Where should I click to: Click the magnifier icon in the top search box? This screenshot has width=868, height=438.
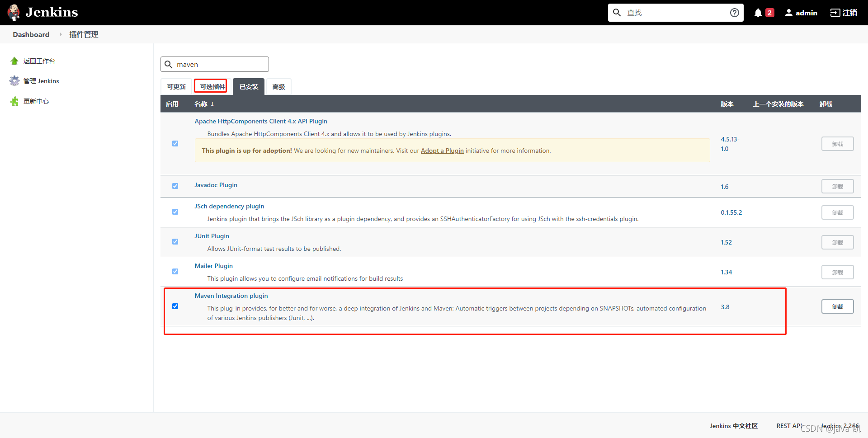coord(617,13)
